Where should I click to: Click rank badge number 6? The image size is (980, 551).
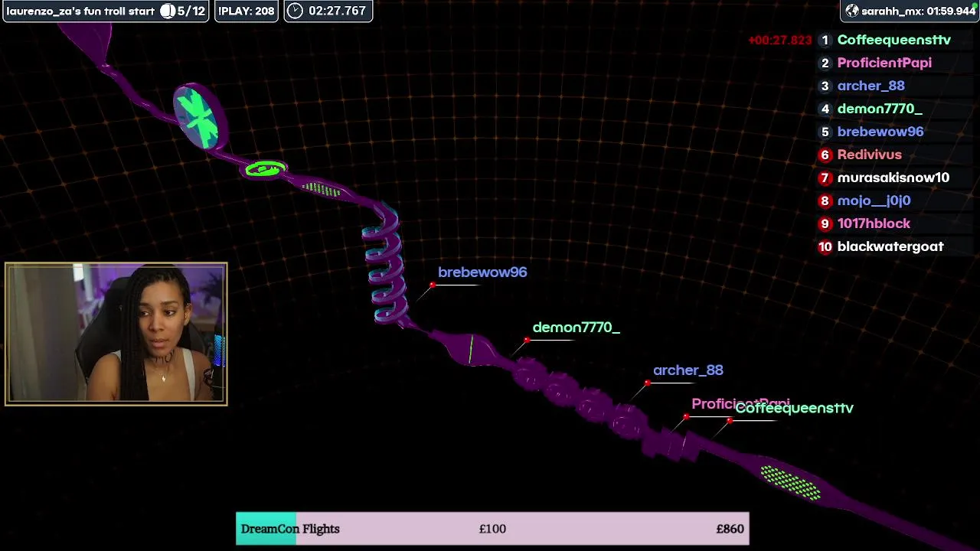(825, 155)
